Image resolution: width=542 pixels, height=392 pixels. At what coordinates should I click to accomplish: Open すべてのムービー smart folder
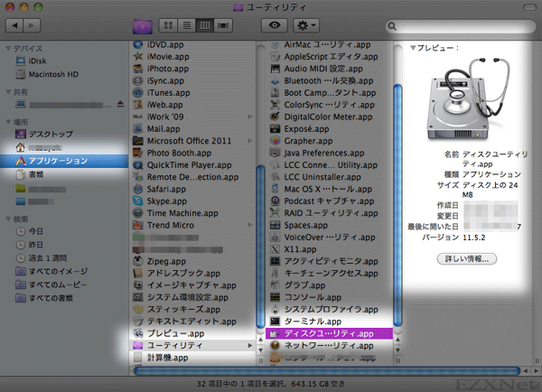(51, 285)
